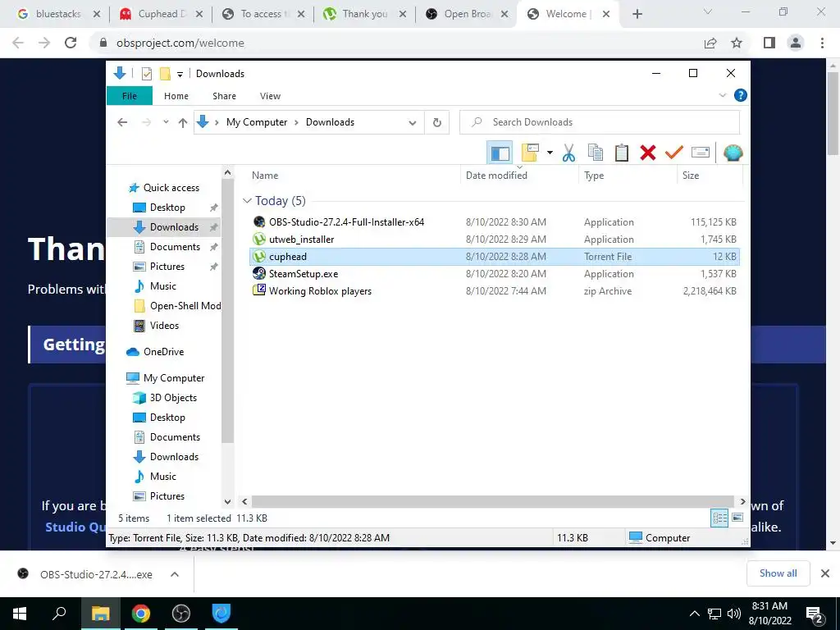Viewport: 840px width, 630px height.
Task: Click Chrome Reload page button
Action: pyautogui.click(x=71, y=43)
